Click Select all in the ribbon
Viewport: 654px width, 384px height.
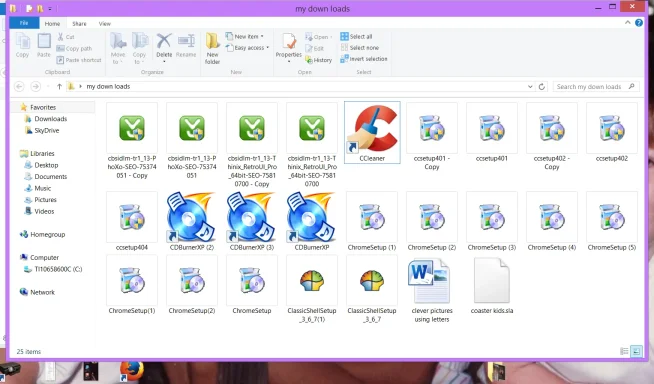pos(356,36)
